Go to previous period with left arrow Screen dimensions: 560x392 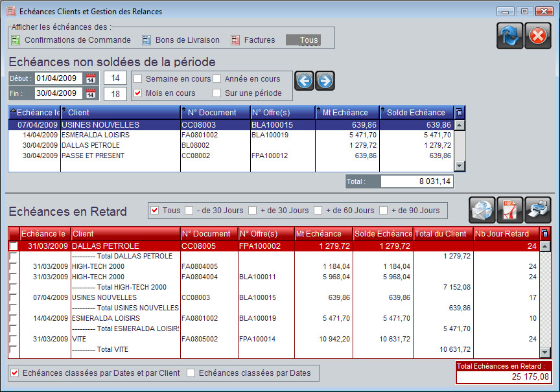305,80
